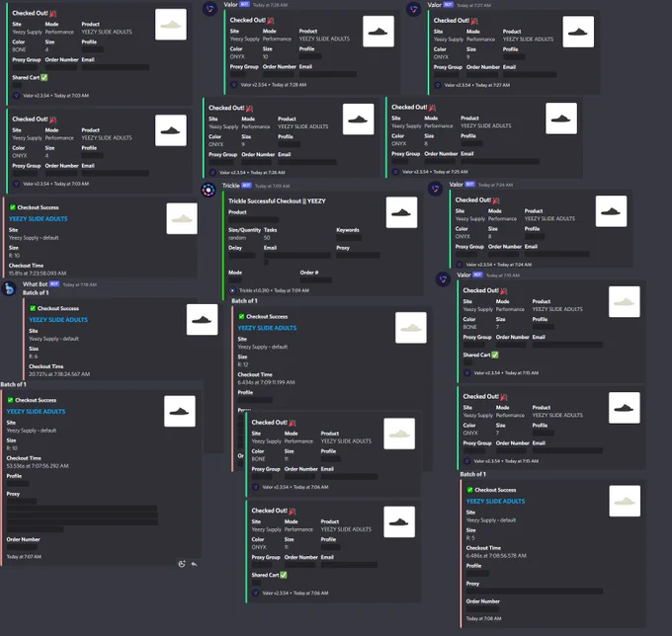Screen dimensions: 672x636
Task: Open thumbnail on Checkout Success R: 6 card
Action: (x=202, y=320)
